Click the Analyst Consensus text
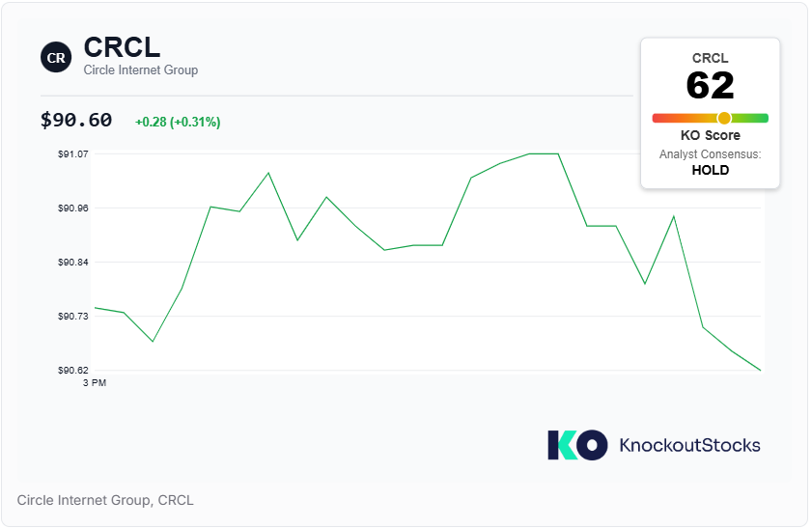The image size is (812, 528). click(710, 154)
